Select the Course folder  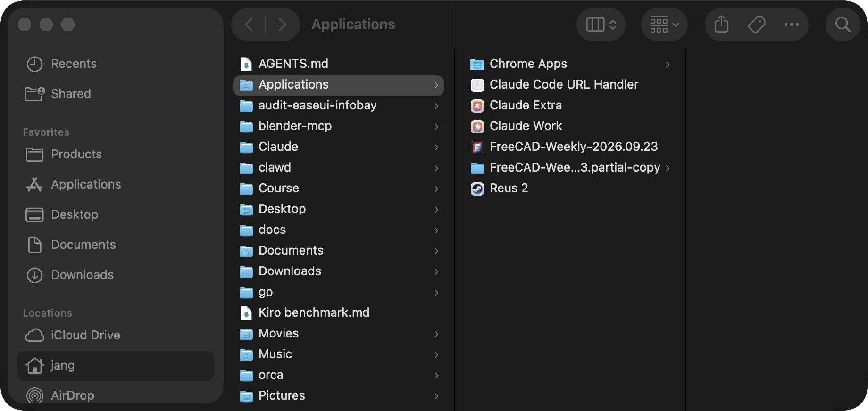[x=339, y=188]
